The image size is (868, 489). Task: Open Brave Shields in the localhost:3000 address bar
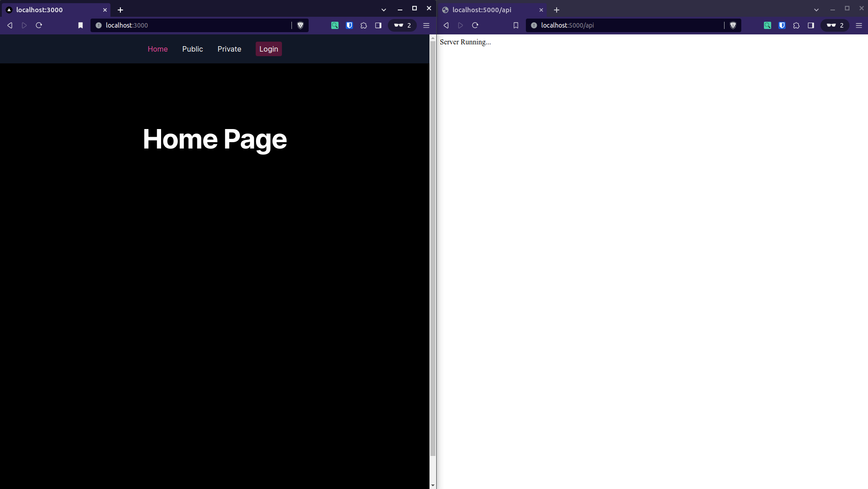(300, 25)
